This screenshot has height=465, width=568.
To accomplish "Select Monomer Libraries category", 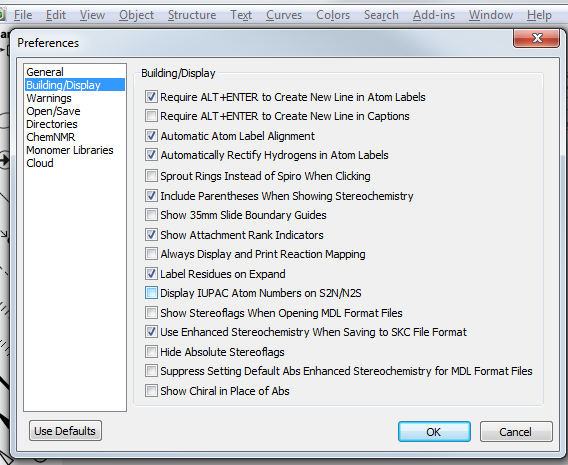I will pyautogui.click(x=75, y=150).
